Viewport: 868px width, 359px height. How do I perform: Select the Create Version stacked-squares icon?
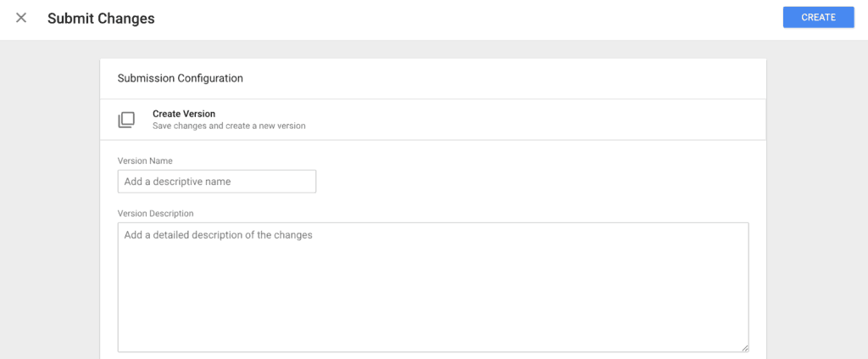126,120
